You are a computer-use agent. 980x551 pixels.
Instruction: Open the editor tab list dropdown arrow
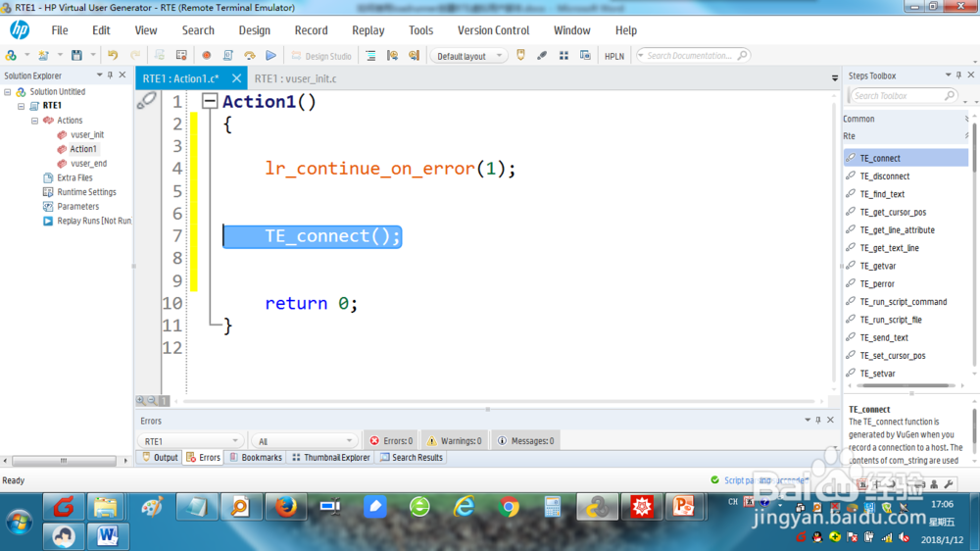click(835, 78)
